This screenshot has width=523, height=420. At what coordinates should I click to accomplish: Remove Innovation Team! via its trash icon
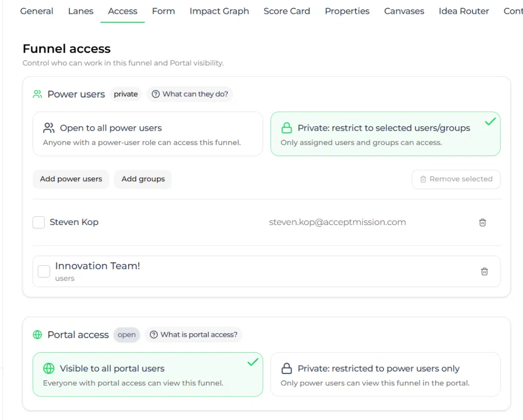pos(484,271)
